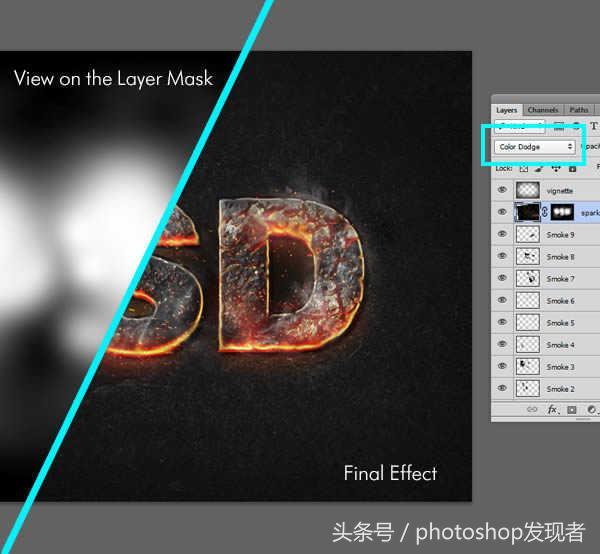
Task: Select the Smoke 6 layer thumbnail
Action: click(528, 301)
